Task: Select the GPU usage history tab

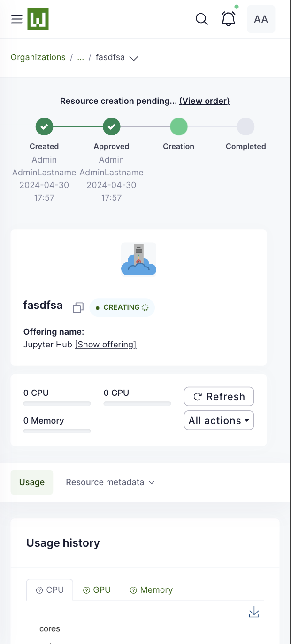Action: (x=97, y=590)
